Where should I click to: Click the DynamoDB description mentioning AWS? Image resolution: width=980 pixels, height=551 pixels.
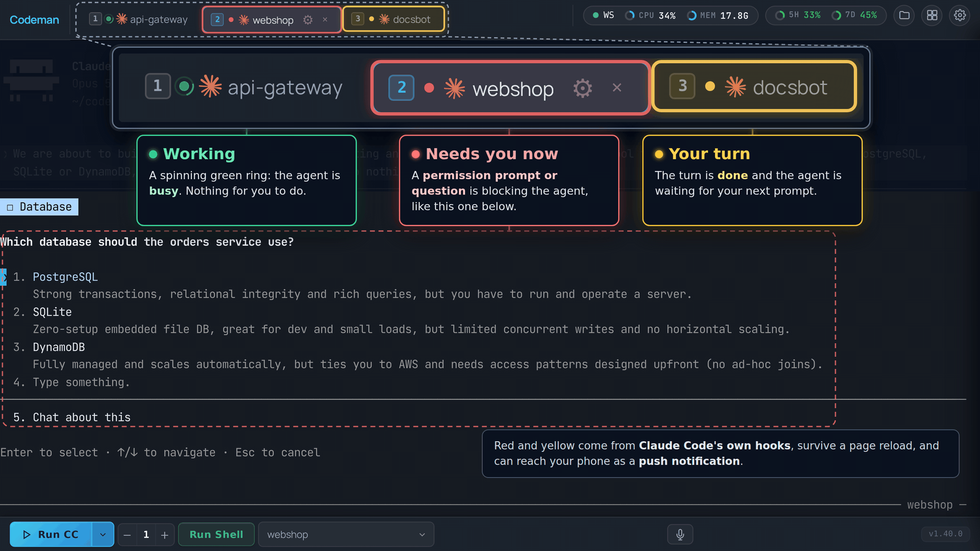(428, 365)
